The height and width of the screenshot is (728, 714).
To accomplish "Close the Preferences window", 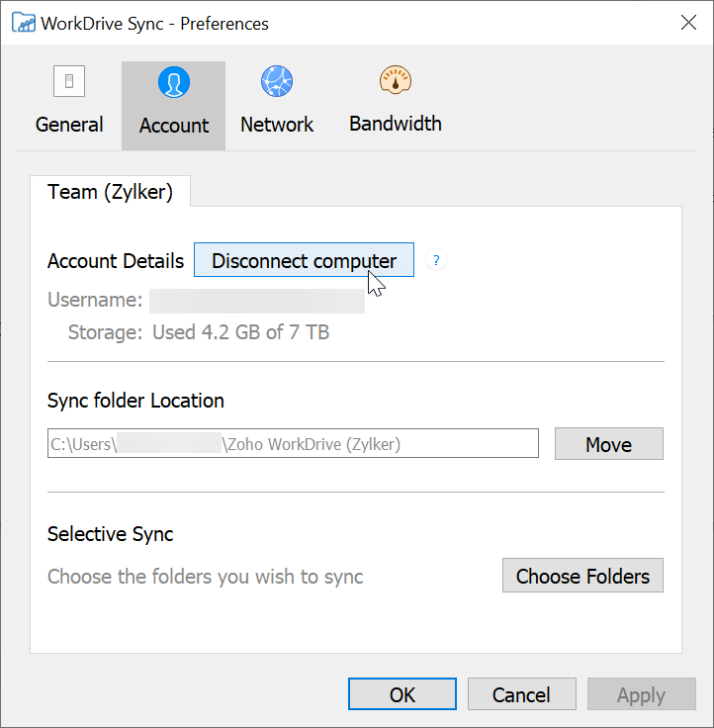I will click(688, 23).
